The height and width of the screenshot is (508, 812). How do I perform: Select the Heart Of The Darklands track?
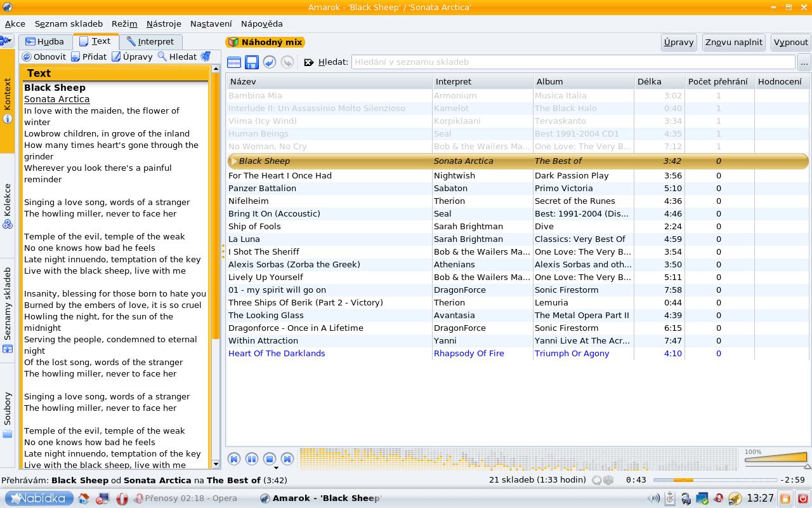(518, 353)
